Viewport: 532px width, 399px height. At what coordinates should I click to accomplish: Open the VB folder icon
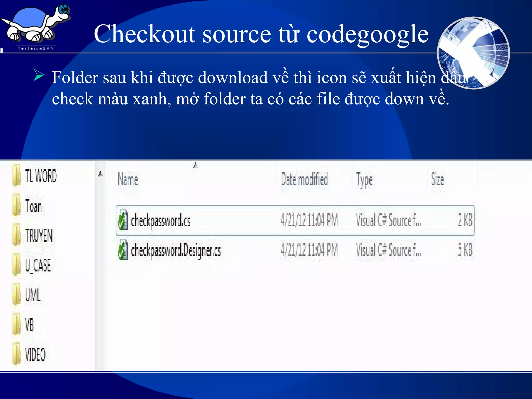[x=16, y=324]
